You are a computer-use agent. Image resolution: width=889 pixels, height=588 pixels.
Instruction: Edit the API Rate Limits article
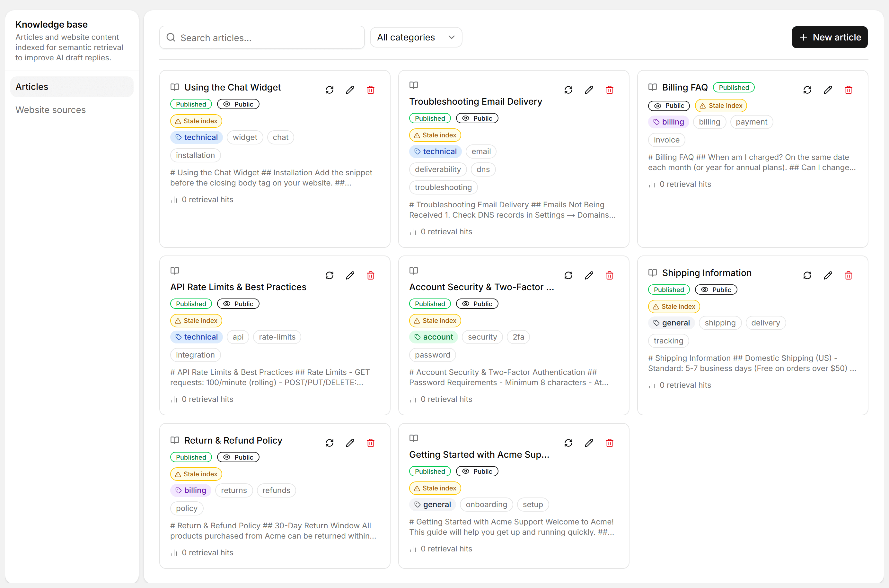350,276
